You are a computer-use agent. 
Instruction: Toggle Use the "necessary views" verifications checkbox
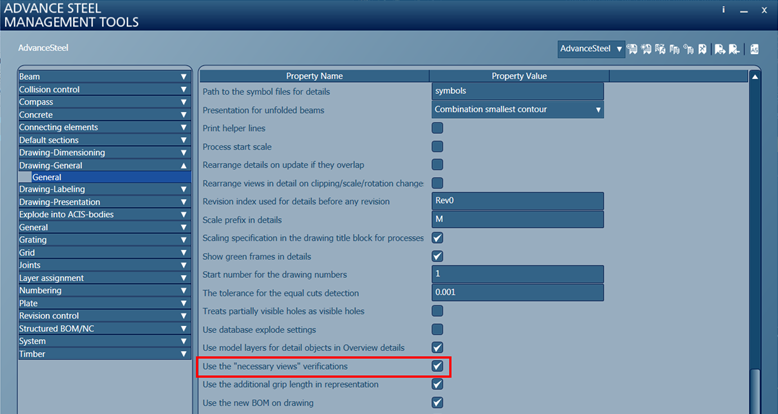click(437, 366)
